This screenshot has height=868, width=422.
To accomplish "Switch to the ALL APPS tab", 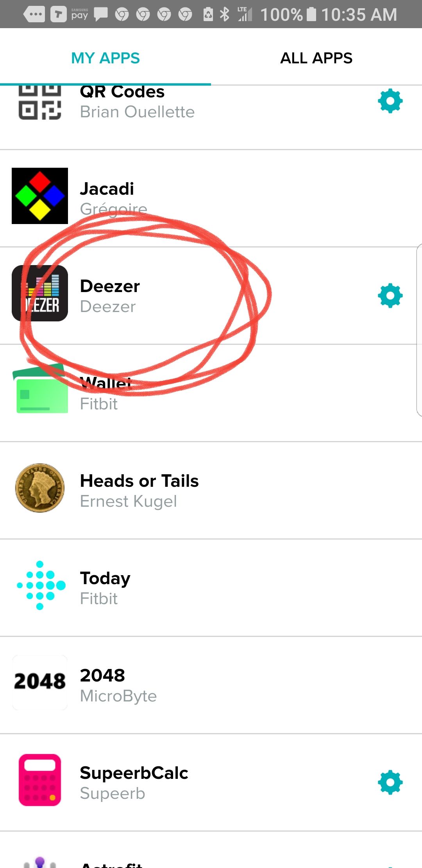I will pos(316,58).
